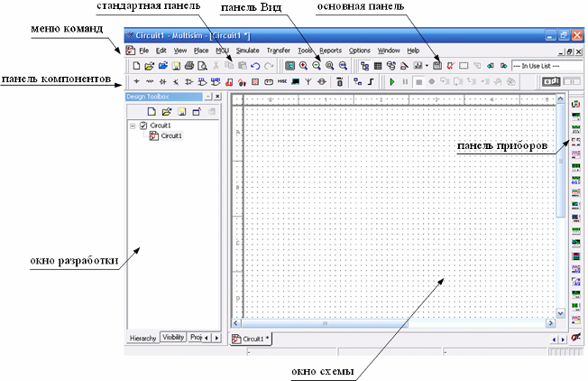
Task: Open the Analog op-amp component group
Action: point(189,81)
